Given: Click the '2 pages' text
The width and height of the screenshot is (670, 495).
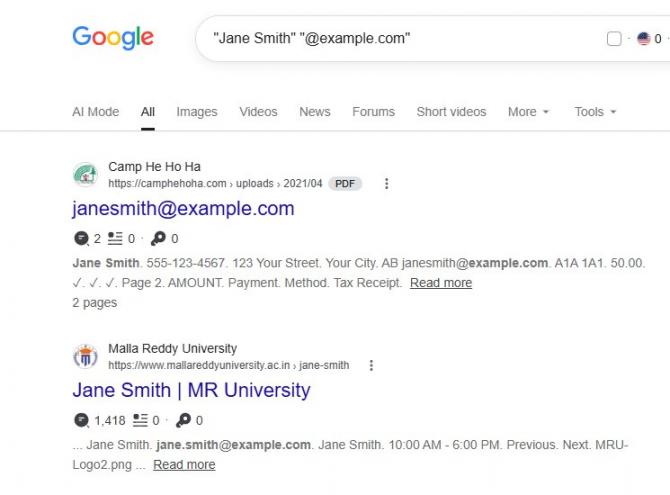Looking at the screenshot, I should [x=94, y=303].
